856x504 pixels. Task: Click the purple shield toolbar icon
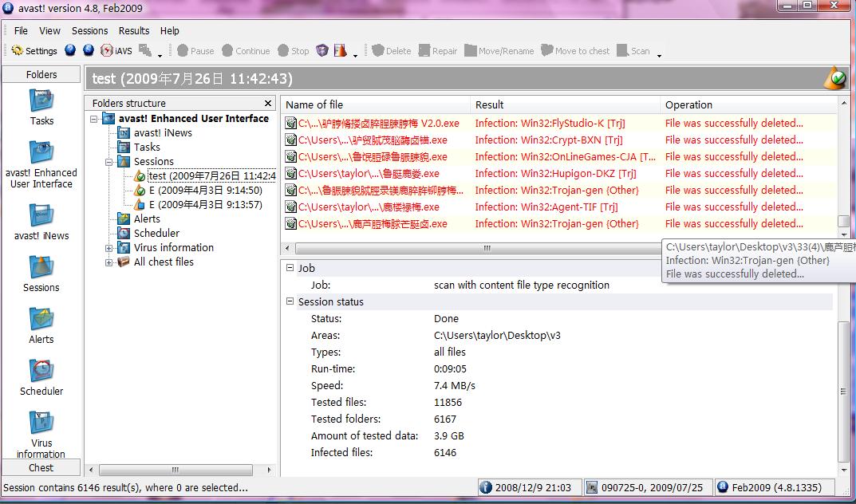pos(322,51)
